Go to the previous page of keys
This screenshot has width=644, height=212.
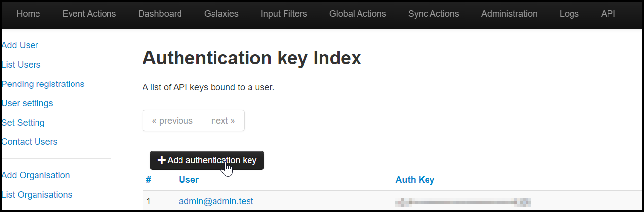pyautogui.click(x=172, y=121)
